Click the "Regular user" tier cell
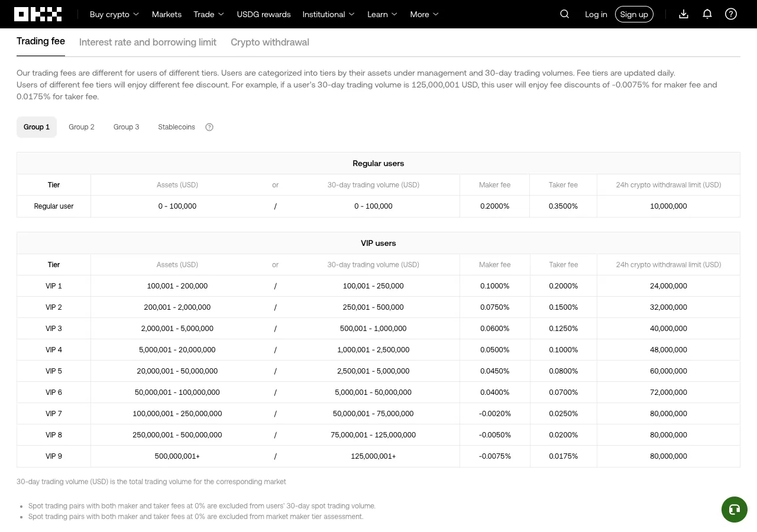Viewport: 757px width, 532px height. (x=54, y=206)
